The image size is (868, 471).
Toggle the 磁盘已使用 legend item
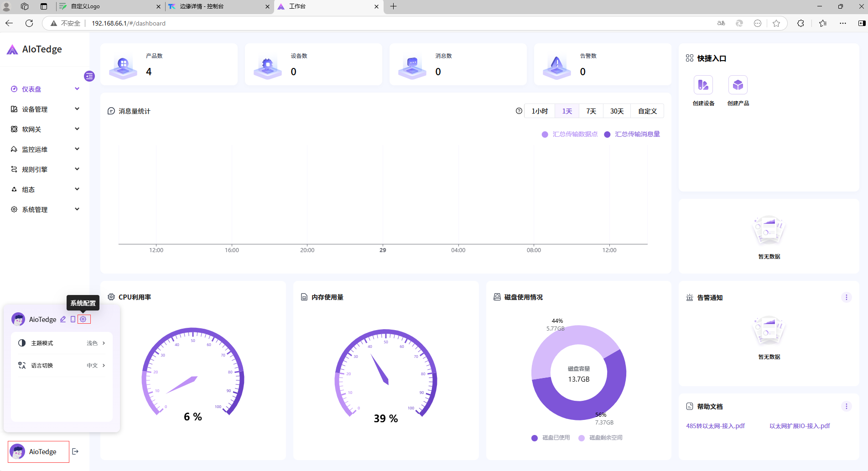click(x=551, y=438)
